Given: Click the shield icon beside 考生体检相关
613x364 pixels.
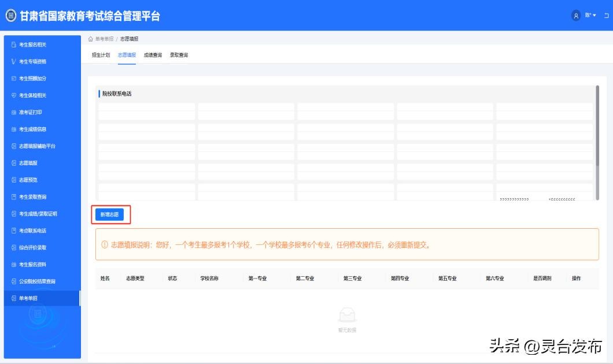Looking at the screenshot, I should tap(14, 95).
